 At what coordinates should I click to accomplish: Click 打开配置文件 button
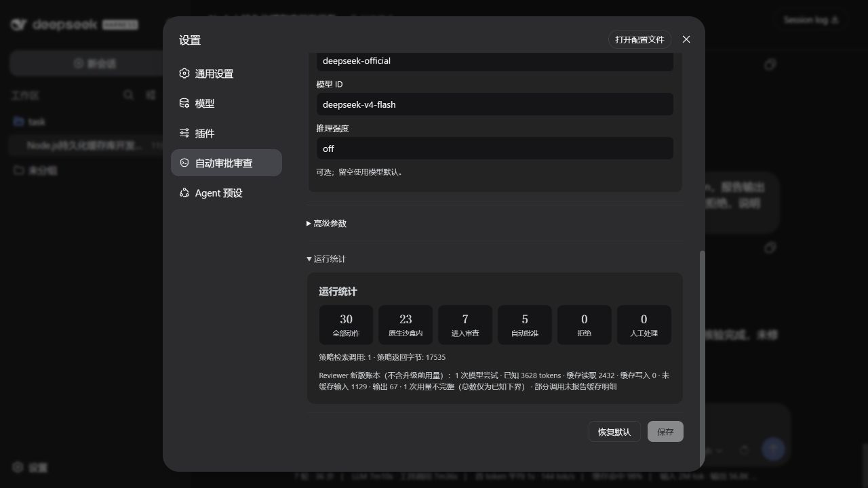639,39
